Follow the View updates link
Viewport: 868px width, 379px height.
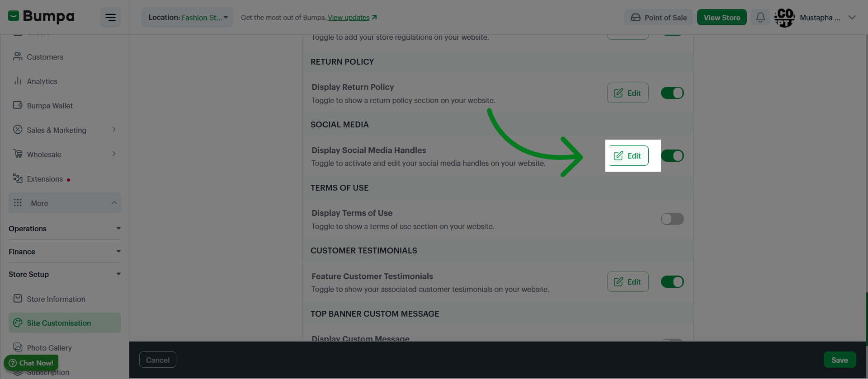[352, 18]
